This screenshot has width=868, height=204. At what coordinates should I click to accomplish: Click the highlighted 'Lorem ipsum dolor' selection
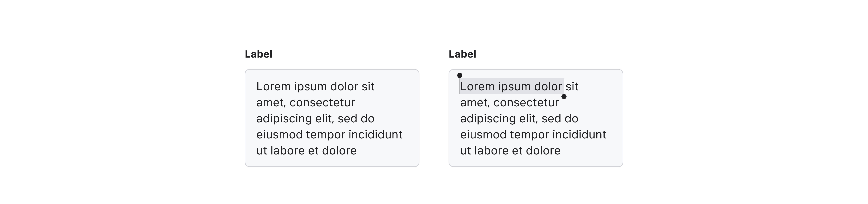coord(511,87)
